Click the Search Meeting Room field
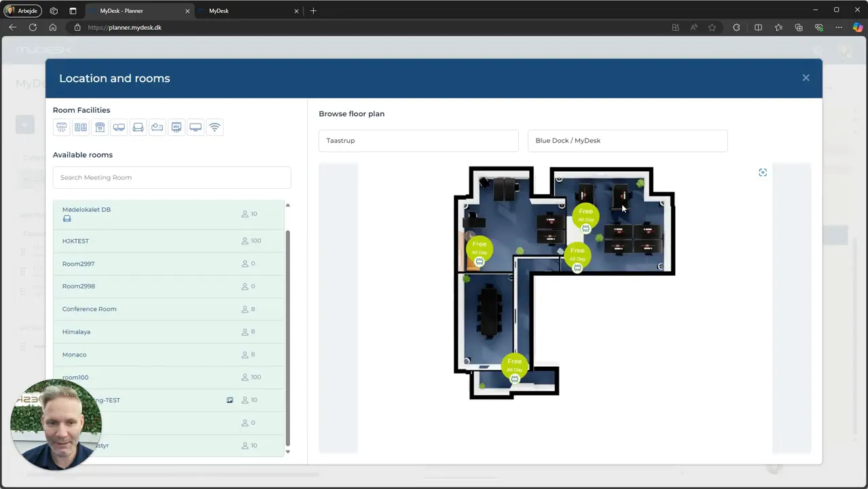868x489 pixels. point(172,177)
